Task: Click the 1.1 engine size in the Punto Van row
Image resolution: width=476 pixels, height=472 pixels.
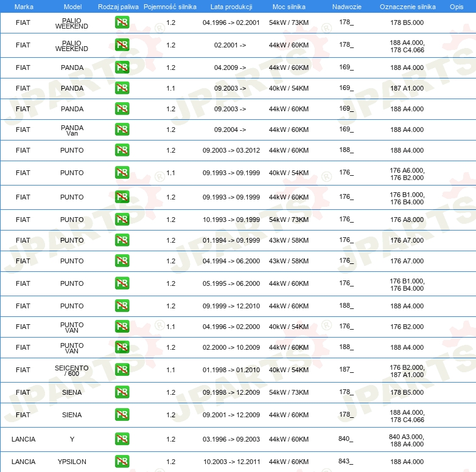Action: tap(170, 327)
